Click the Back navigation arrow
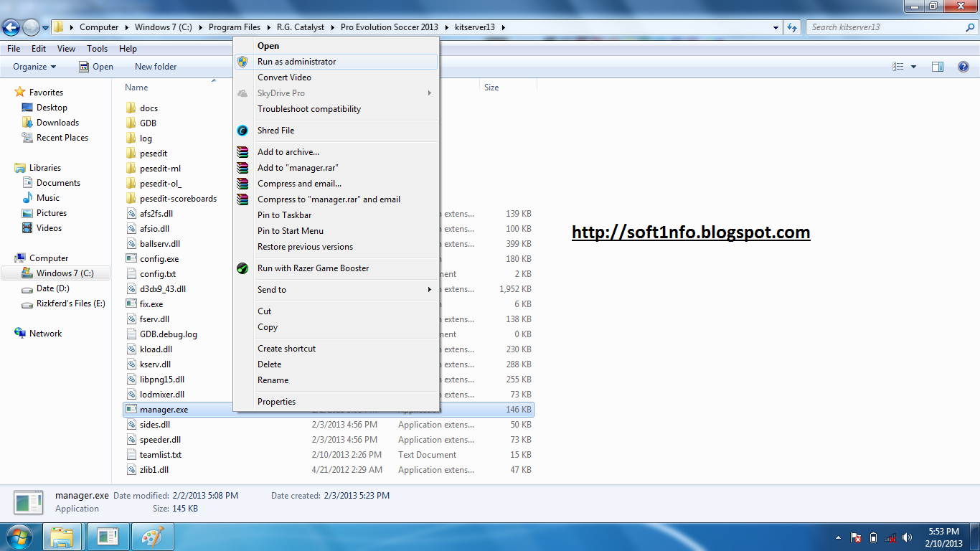This screenshot has height=551, width=980. (11, 27)
